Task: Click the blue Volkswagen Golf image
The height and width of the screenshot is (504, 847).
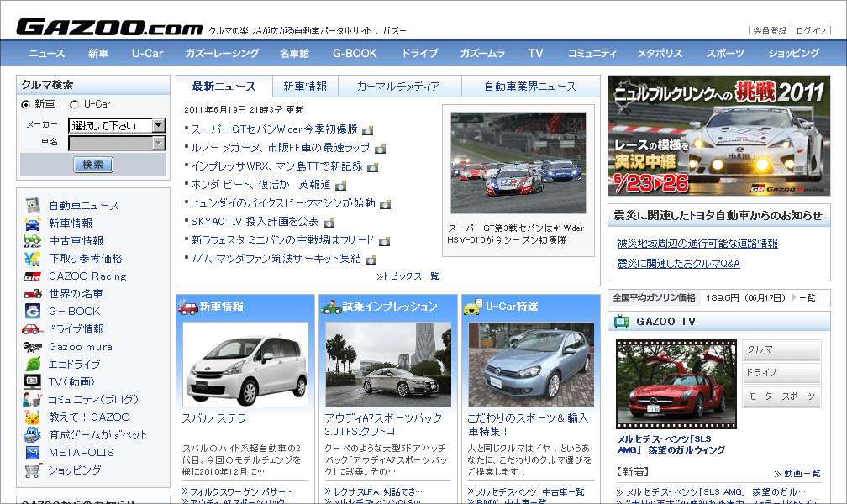Action: tap(531, 365)
